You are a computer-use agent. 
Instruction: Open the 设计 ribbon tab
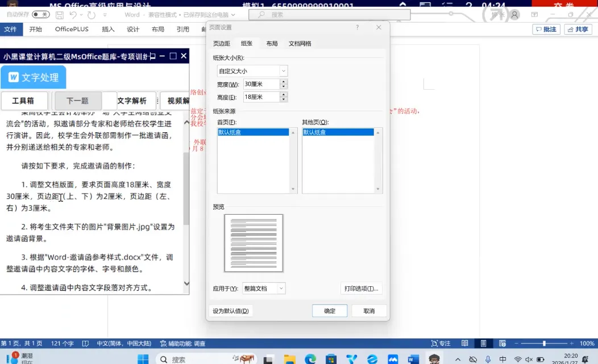coord(132,30)
